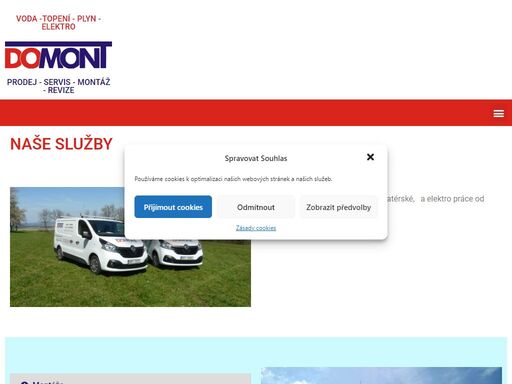Click the Přijmout cookies button

click(x=173, y=207)
